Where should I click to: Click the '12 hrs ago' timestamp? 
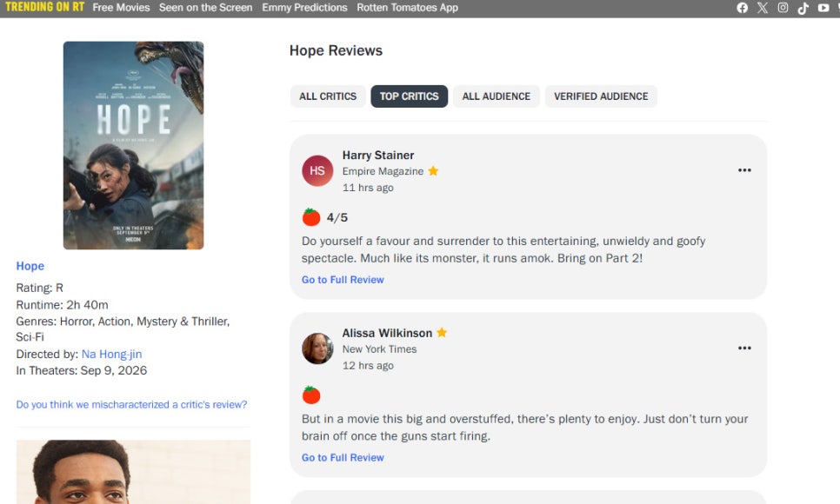click(x=368, y=365)
